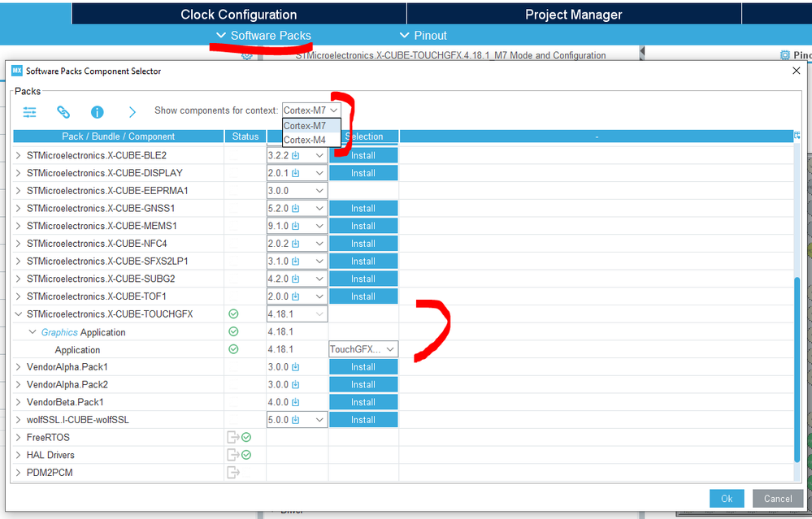This screenshot has height=519, width=812.
Task: Click the vertical scrollbar of the packs list
Action: pos(797,370)
